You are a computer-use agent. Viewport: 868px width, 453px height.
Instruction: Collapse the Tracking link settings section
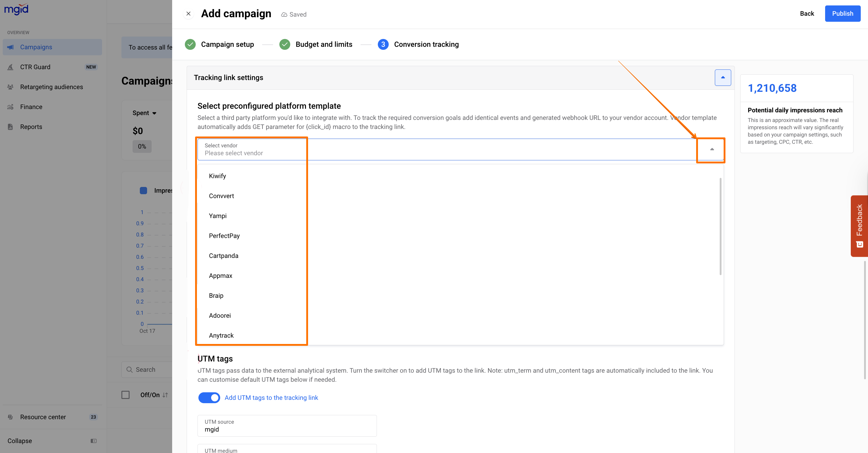722,78
